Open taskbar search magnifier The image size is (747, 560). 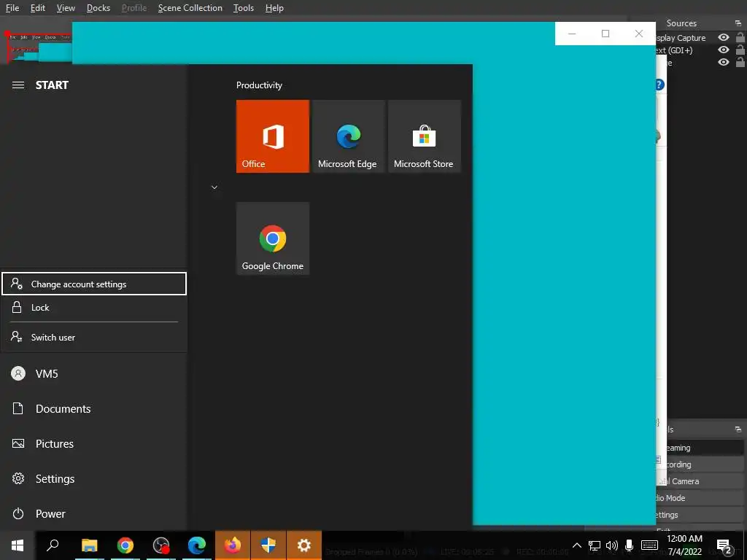coord(53,545)
